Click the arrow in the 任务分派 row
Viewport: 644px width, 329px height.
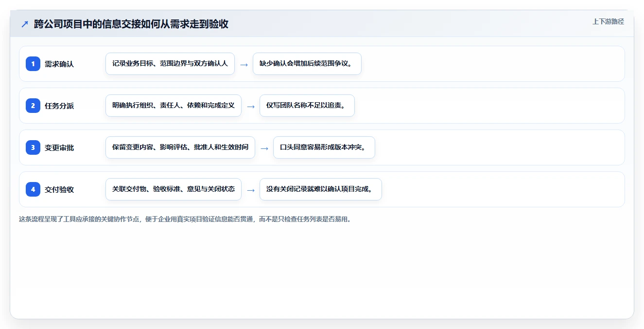[x=251, y=106]
